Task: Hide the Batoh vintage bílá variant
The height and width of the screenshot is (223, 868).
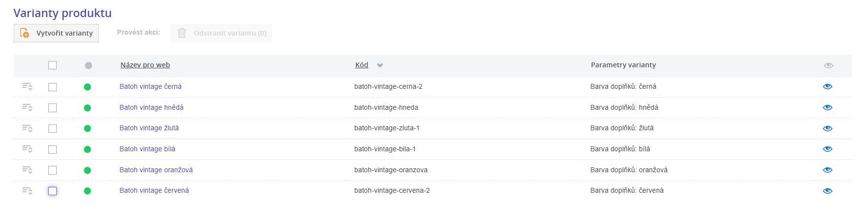Action: pos(827,149)
